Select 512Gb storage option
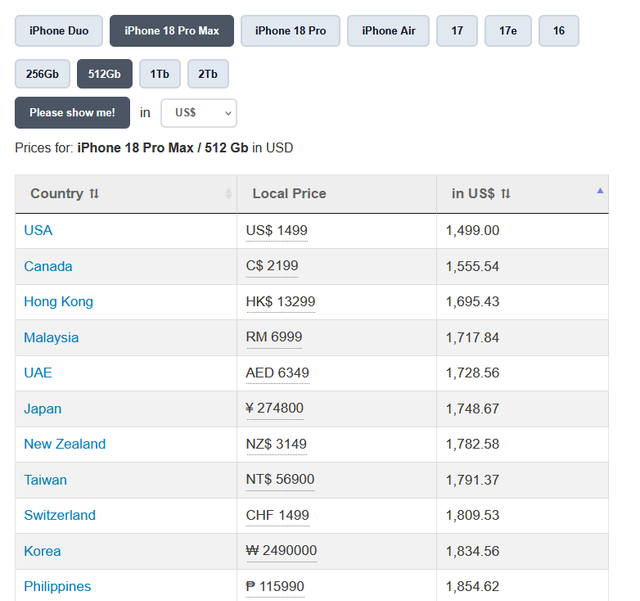Viewport: 640px width, 601px height. coord(104,74)
